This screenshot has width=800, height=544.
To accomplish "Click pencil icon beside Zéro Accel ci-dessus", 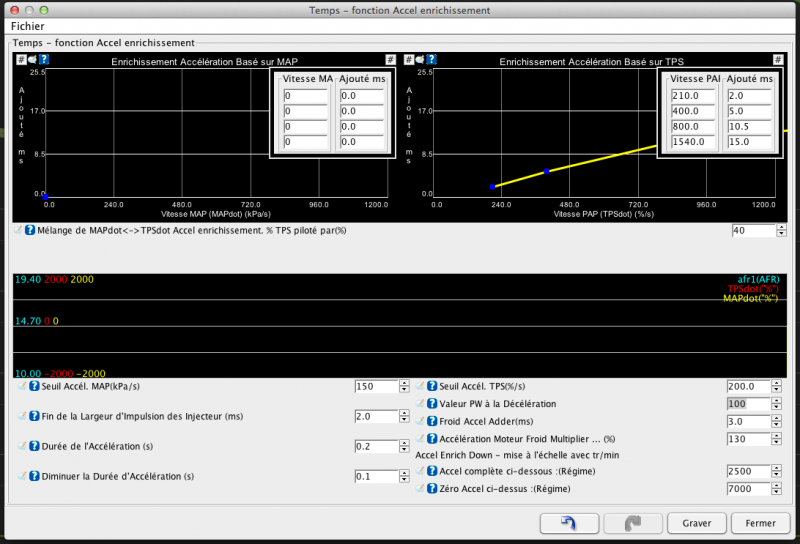I will [420, 488].
